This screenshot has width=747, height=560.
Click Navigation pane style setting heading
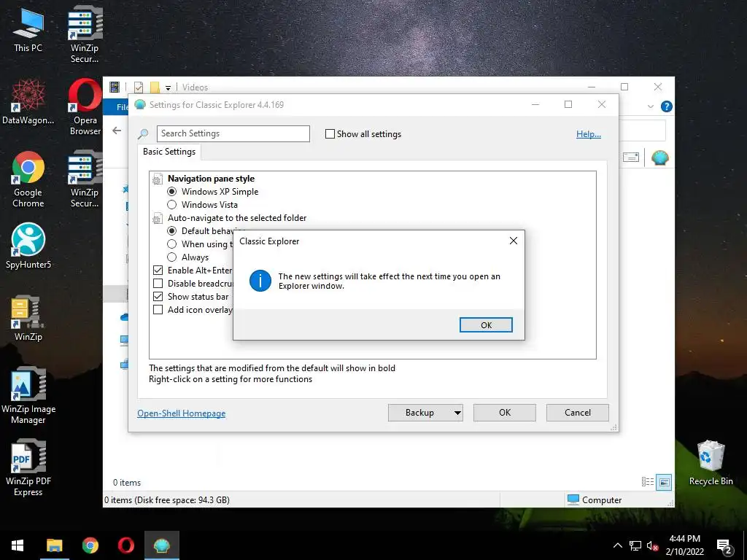(211, 179)
